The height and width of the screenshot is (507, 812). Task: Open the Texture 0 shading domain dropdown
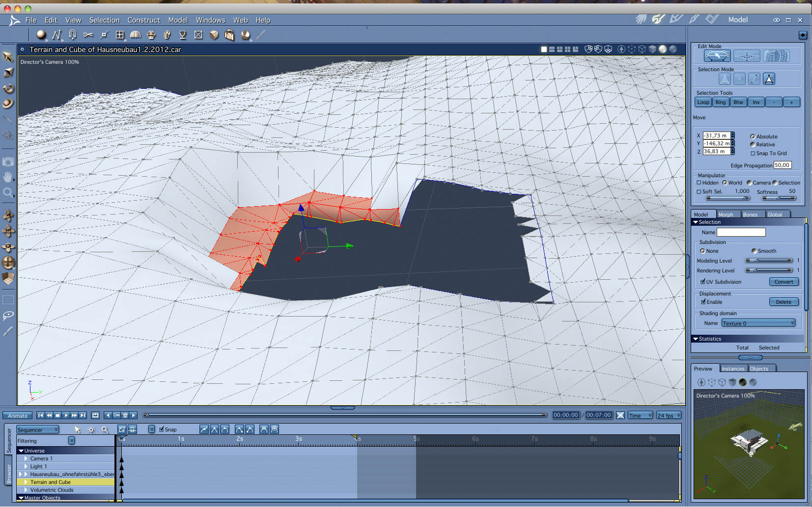tap(758, 323)
